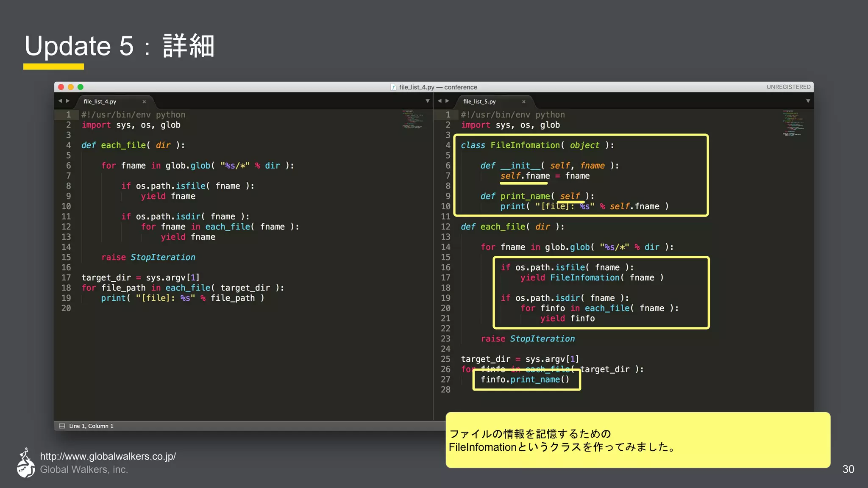This screenshot has height=488, width=868.
Task: Click 'class FileInfomation( object ):' line
Action: coord(537,145)
